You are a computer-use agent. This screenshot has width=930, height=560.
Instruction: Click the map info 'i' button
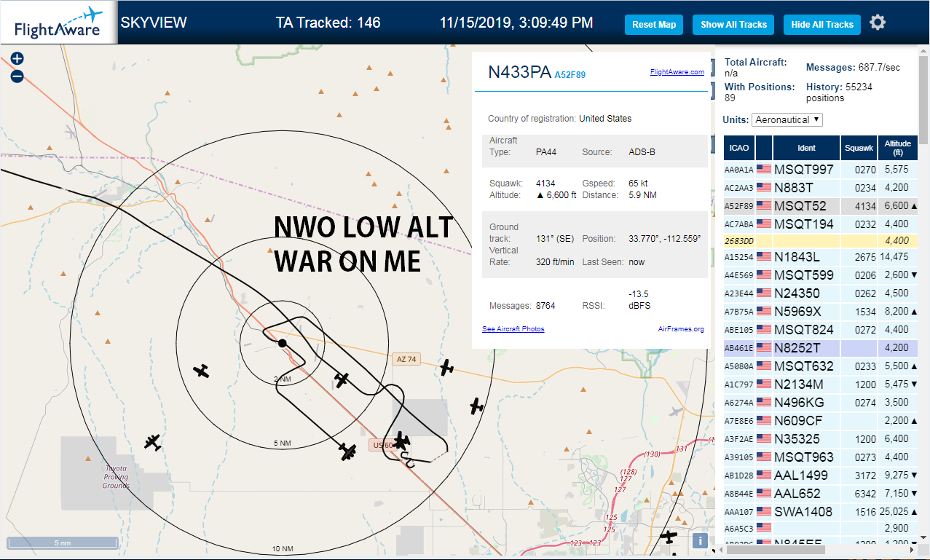click(x=699, y=540)
